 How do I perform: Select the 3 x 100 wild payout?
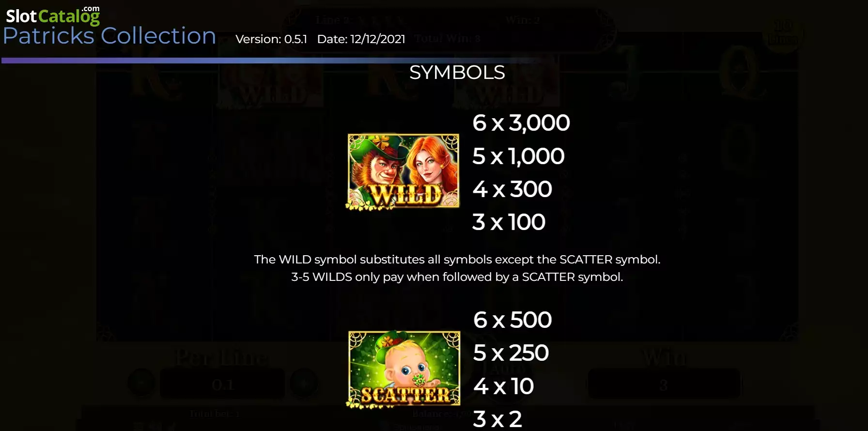(x=509, y=222)
